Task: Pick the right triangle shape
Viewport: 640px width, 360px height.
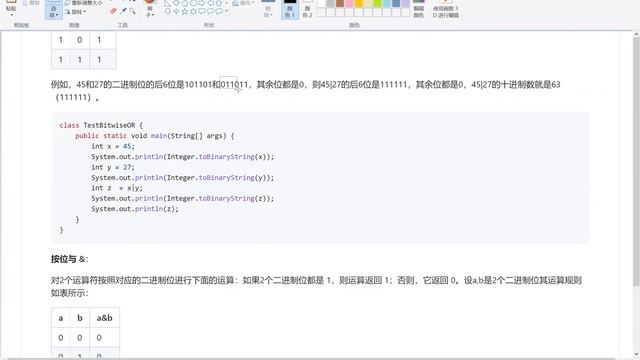Action: 167,3
